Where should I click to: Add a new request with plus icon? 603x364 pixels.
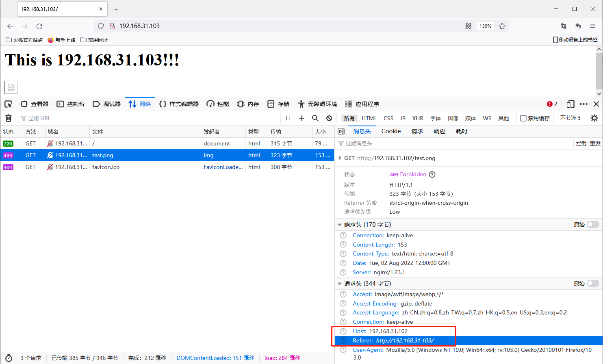[x=301, y=118]
